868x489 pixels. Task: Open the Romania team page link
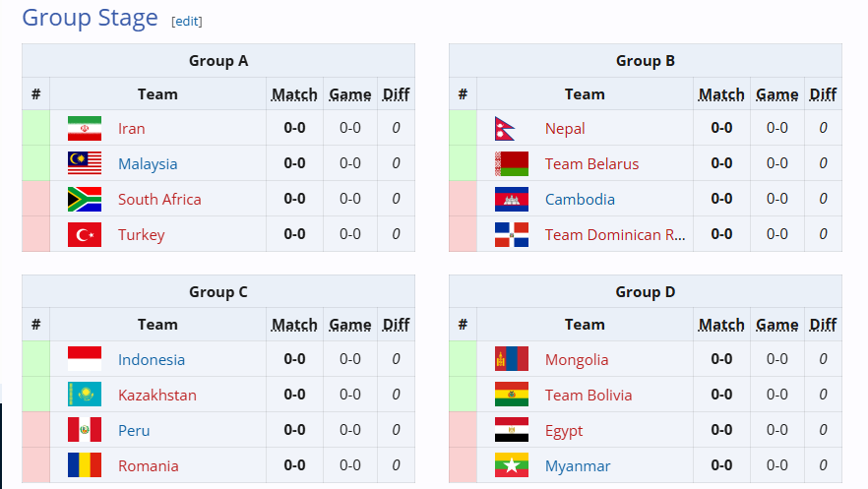click(x=149, y=466)
